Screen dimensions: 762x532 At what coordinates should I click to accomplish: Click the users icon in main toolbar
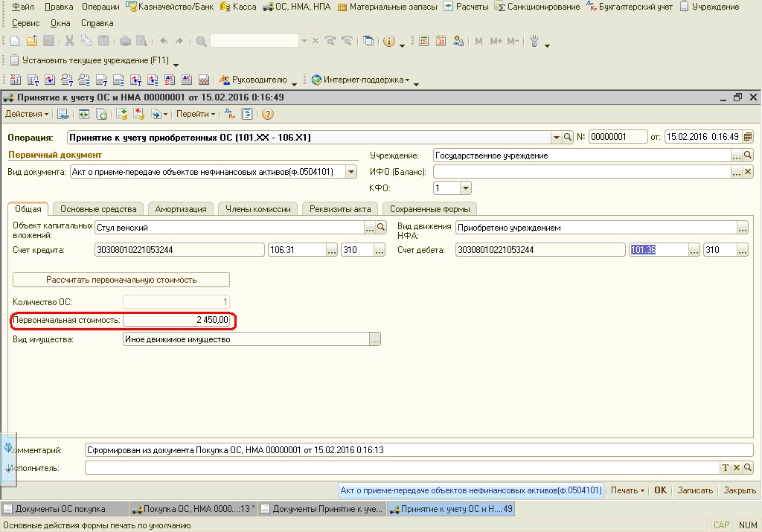(458, 42)
